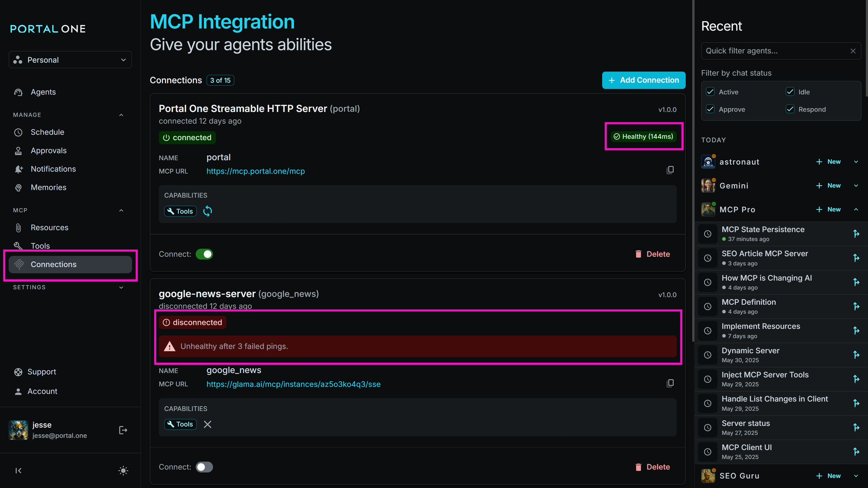Click X icon beside google_news Tools capability

point(207,424)
